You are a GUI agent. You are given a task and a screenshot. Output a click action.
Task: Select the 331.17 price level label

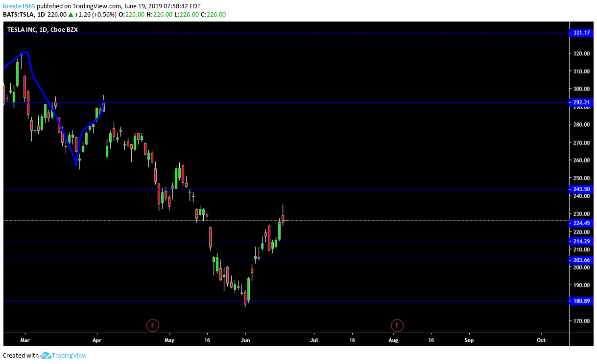pos(582,33)
